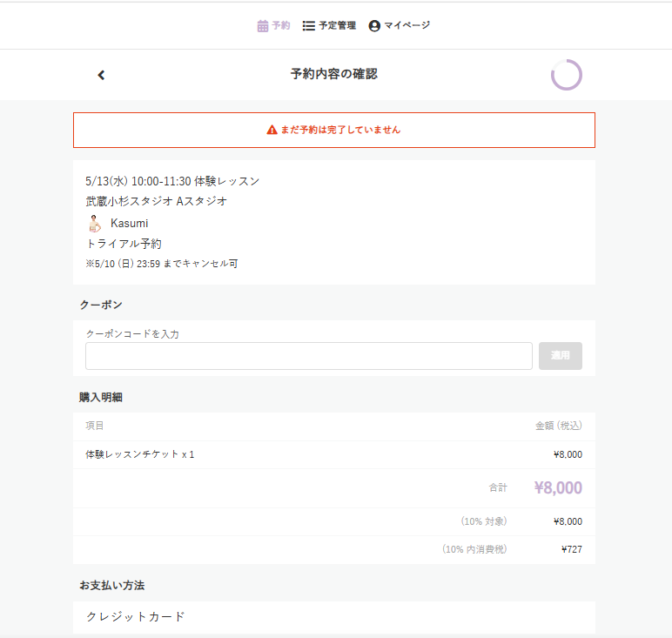Open the 予約 calendar tab
This screenshot has width=672, height=638.
click(x=273, y=26)
